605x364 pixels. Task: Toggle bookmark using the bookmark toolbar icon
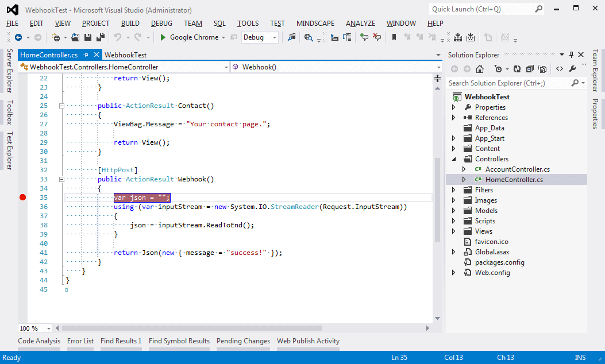[x=394, y=37]
